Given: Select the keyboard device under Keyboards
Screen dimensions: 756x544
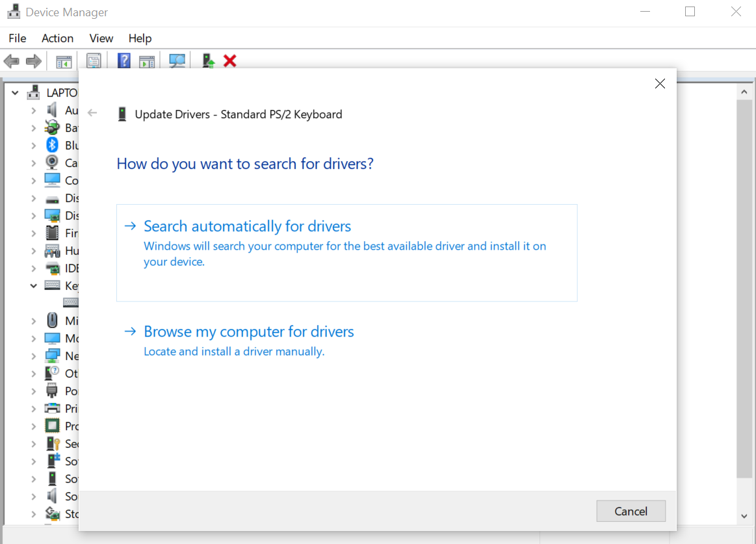Looking at the screenshot, I should (x=70, y=302).
